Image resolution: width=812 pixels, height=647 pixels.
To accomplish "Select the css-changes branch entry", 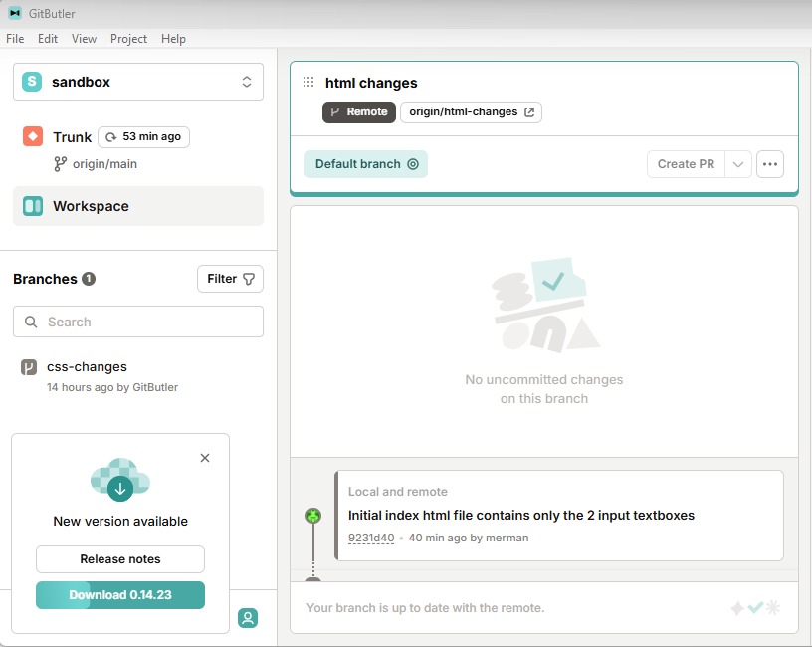I will click(x=138, y=376).
